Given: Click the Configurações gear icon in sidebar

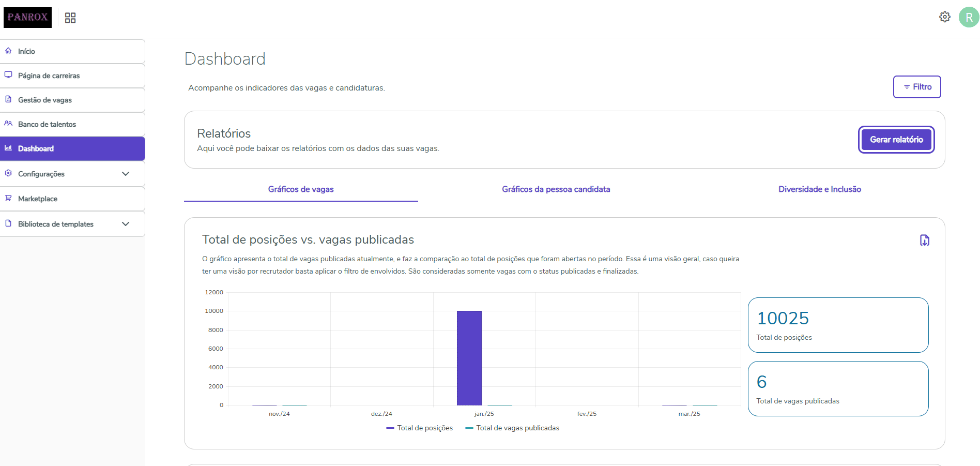Looking at the screenshot, I should (8, 173).
